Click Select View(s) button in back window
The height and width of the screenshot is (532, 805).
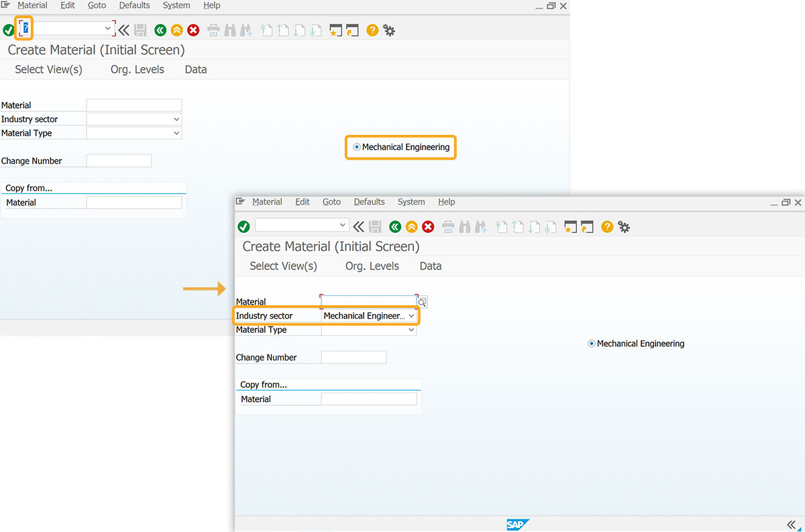[x=48, y=70]
